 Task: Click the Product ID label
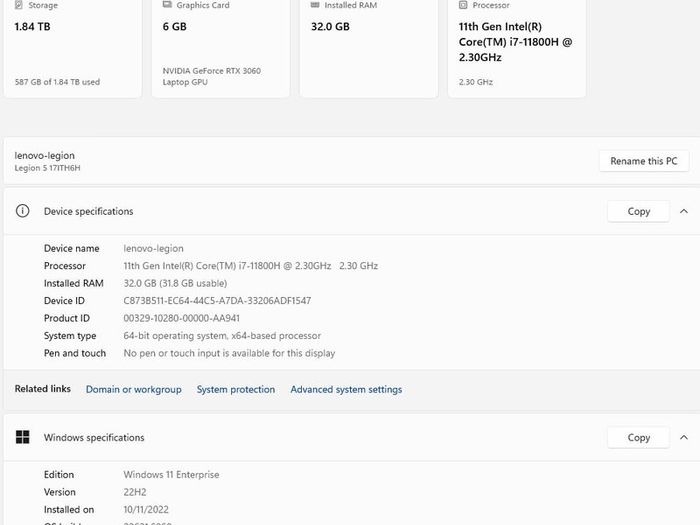pos(67,318)
